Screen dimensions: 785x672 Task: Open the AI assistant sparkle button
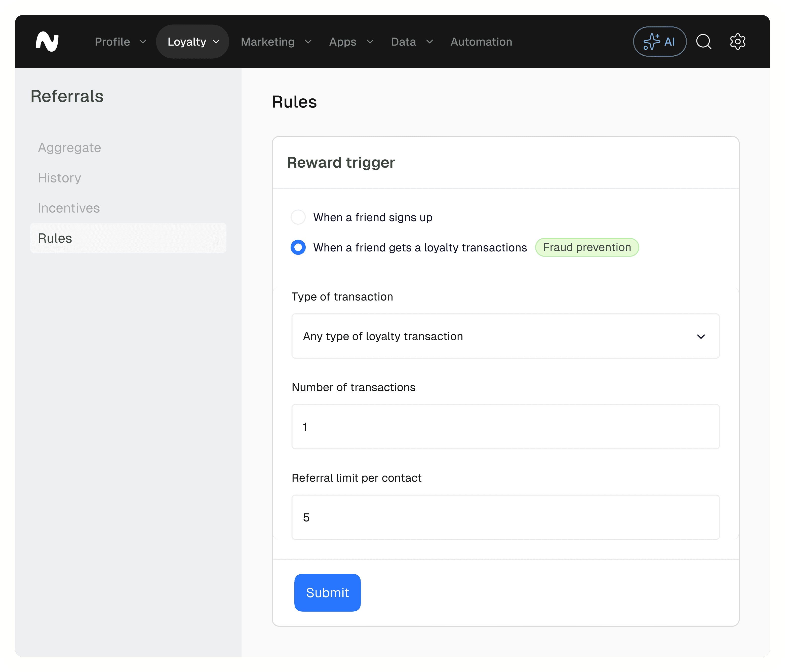pos(659,42)
